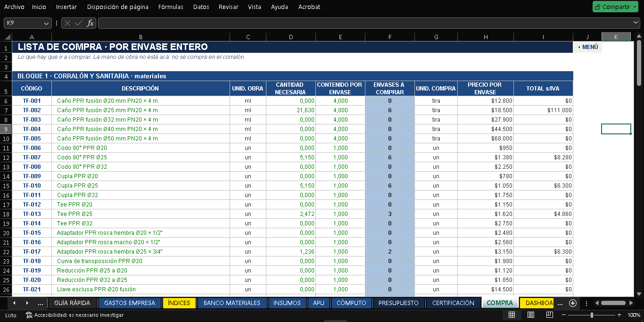644x322 pixels.
Task: Select the $111.000 total cell
Action: (543, 110)
